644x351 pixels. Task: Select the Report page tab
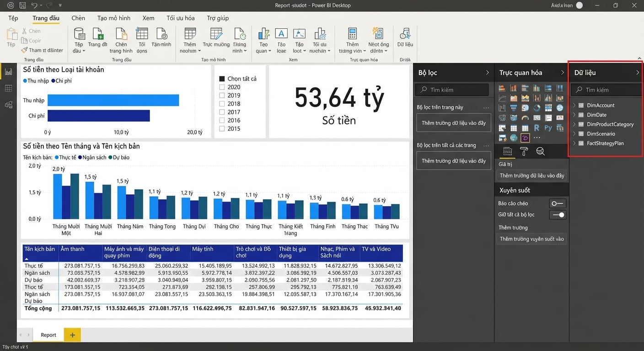coord(48,335)
